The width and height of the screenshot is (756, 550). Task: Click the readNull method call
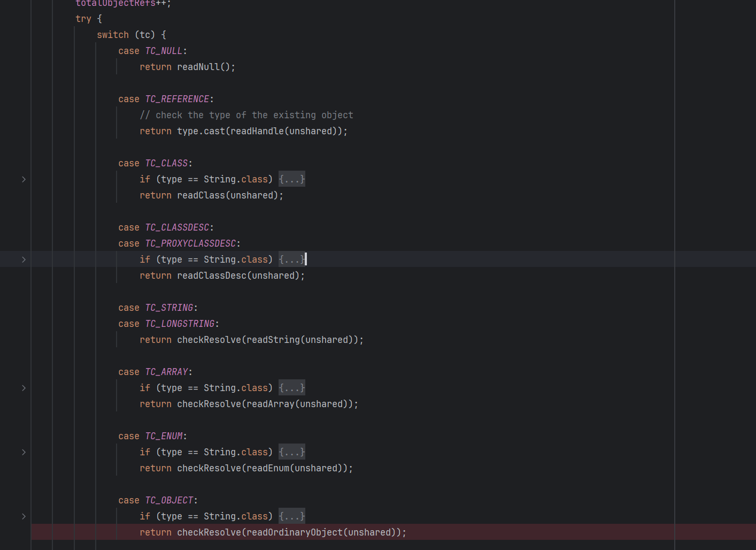pos(198,67)
